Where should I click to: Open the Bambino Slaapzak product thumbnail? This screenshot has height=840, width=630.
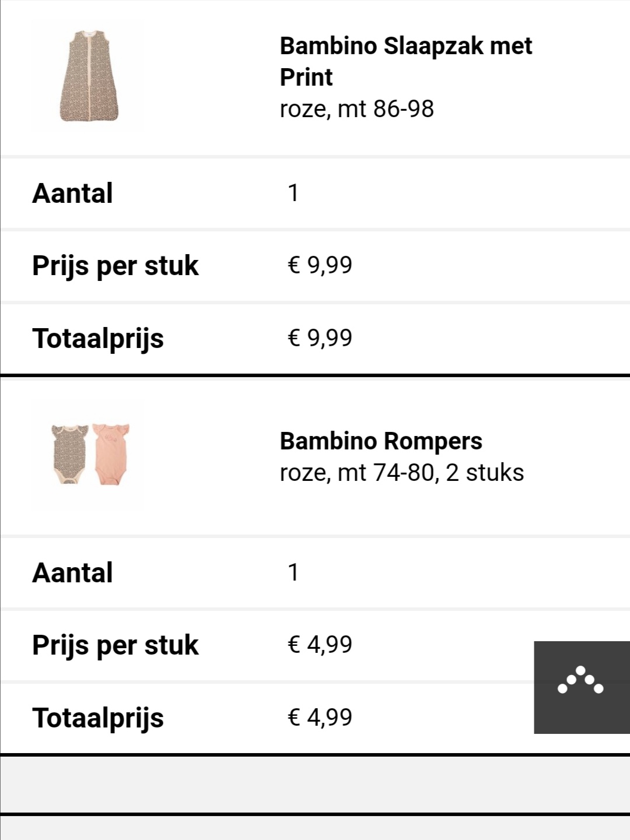click(89, 76)
